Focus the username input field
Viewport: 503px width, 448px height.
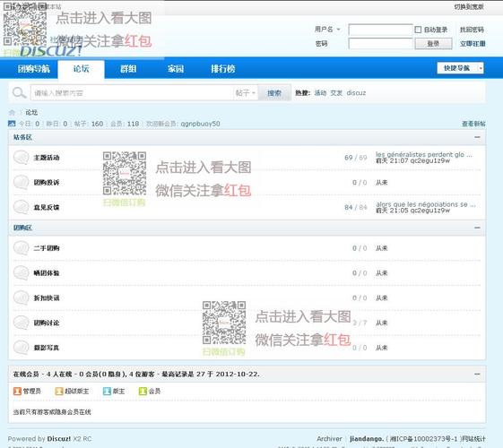tap(380, 30)
